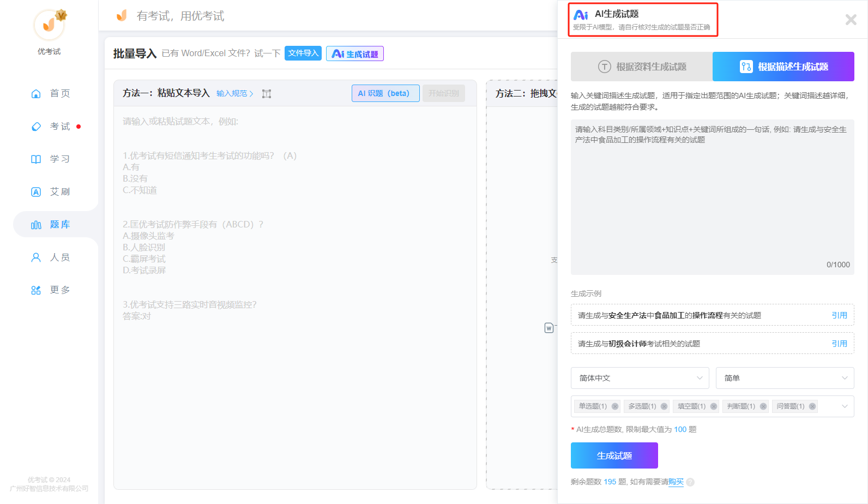Switch to 根据资料生成试题 tab
This screenshot has width=868, height=504.
point(642,67)
